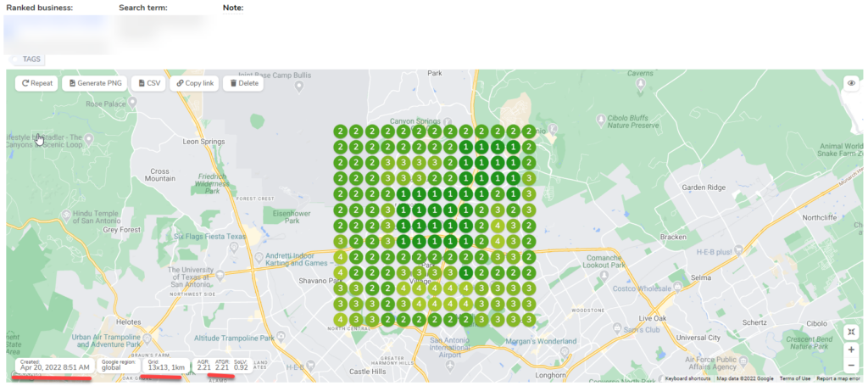
Task: Click the map fullscreen toggle icon
Action: 850,332
